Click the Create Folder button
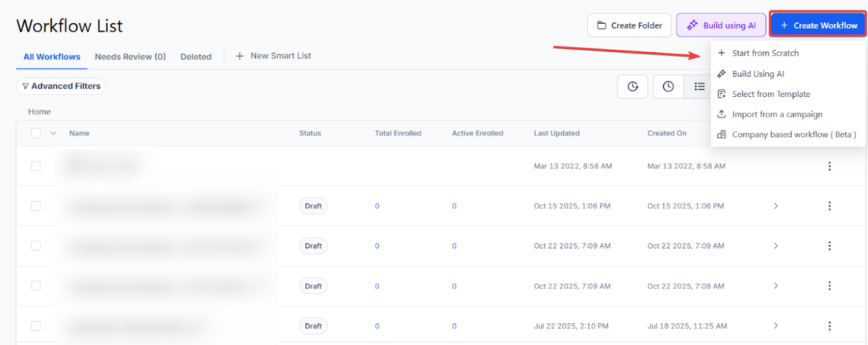Image resolution: width=868 pixels, height=345 pixels. point(629,26)
